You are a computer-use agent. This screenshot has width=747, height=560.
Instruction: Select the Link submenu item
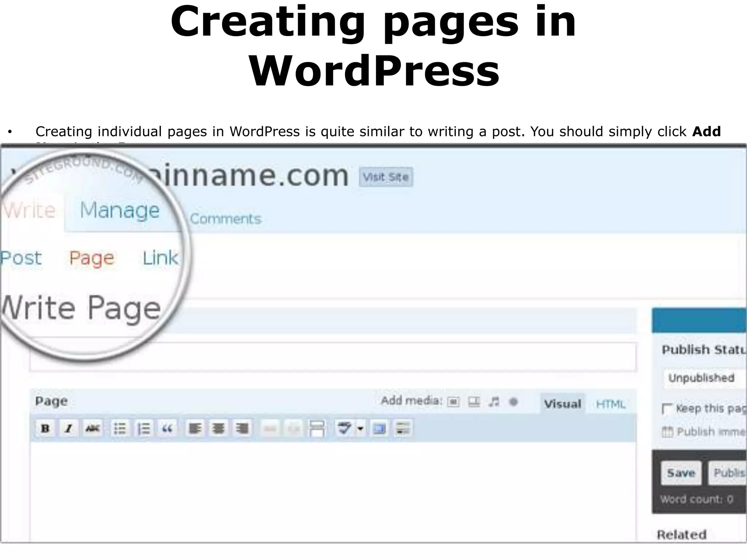tap(160, 258)
